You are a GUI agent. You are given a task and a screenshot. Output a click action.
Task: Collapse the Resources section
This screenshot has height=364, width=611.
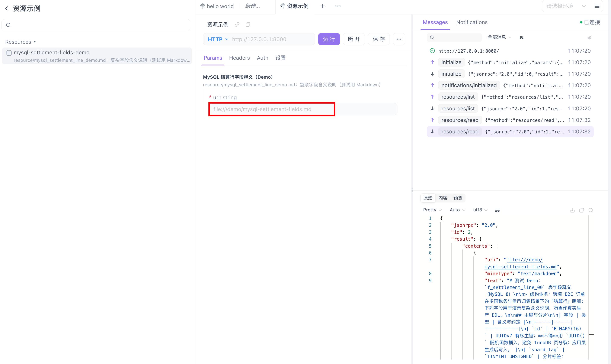click(x=21, y=42)
